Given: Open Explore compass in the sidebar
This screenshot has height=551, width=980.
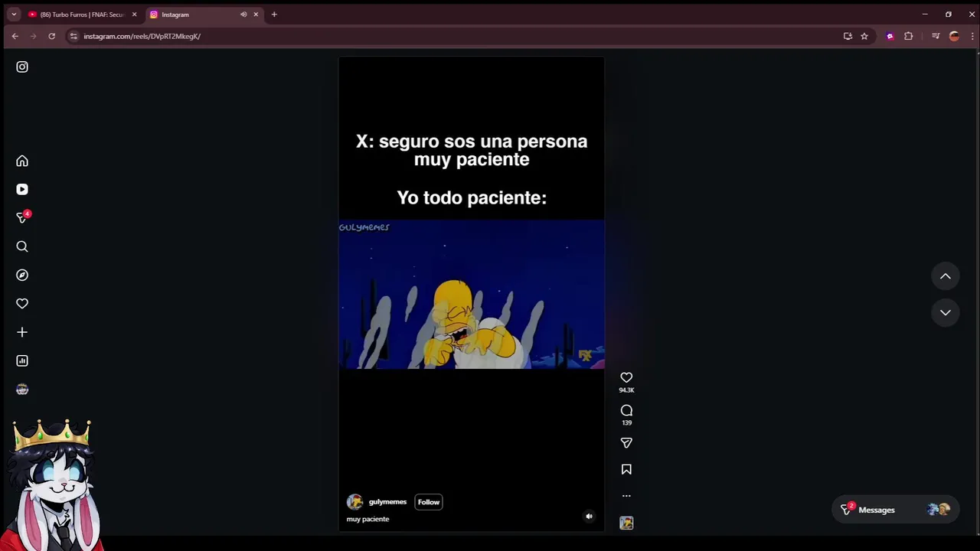Looking at the screenshot, I should pos(22,275).
